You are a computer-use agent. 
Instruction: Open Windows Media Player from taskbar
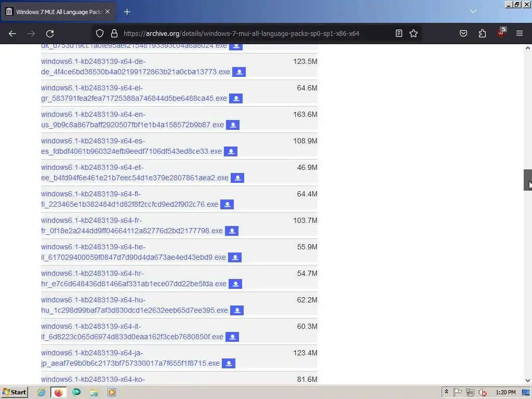(x=111, y=392)
